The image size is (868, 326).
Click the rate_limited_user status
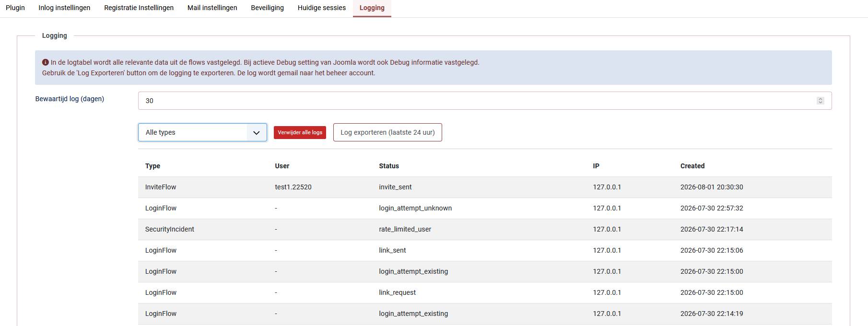click(x=405, y=229)
